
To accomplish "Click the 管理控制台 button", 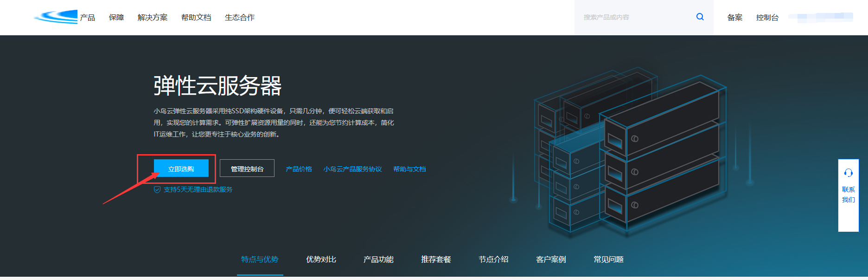I will 247,169.
